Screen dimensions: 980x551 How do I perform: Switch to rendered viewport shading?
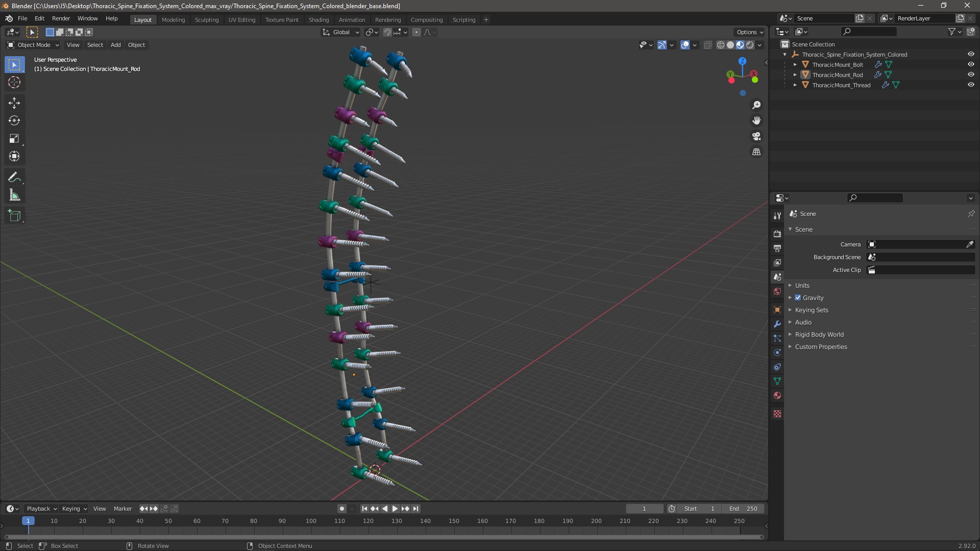pos(750,45)
